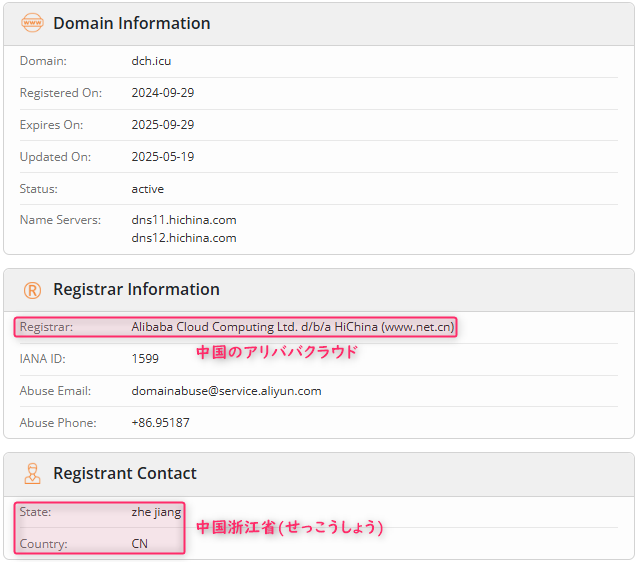Click the abuse phone +86.95187

(160, 423)
